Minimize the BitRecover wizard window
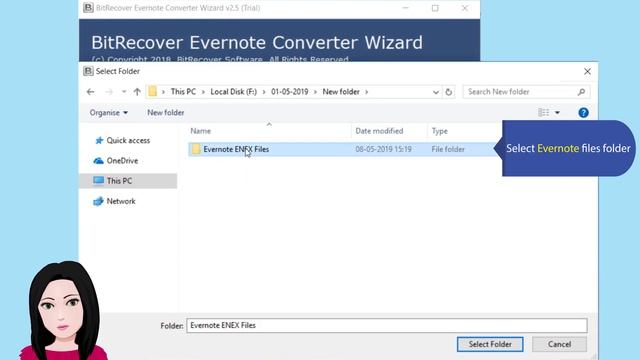 click(405, 8)
